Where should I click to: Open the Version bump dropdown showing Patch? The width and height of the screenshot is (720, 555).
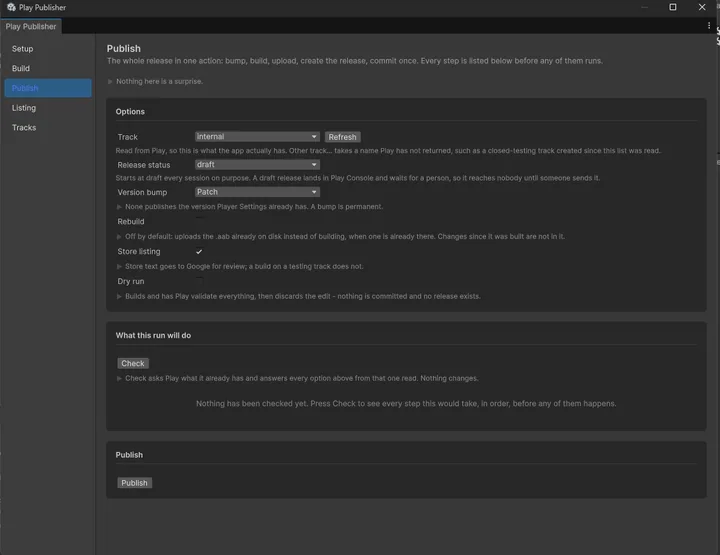point(257,192)
